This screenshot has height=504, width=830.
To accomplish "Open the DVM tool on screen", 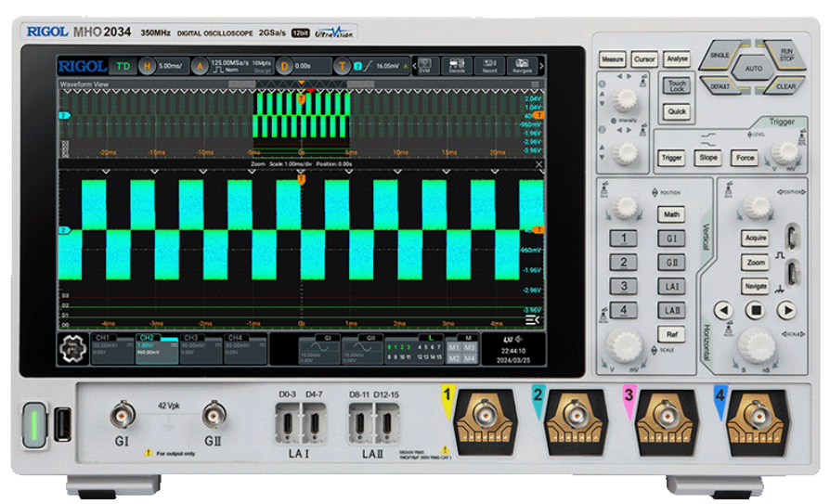I will pyautogui.click(x=425, y=66).
